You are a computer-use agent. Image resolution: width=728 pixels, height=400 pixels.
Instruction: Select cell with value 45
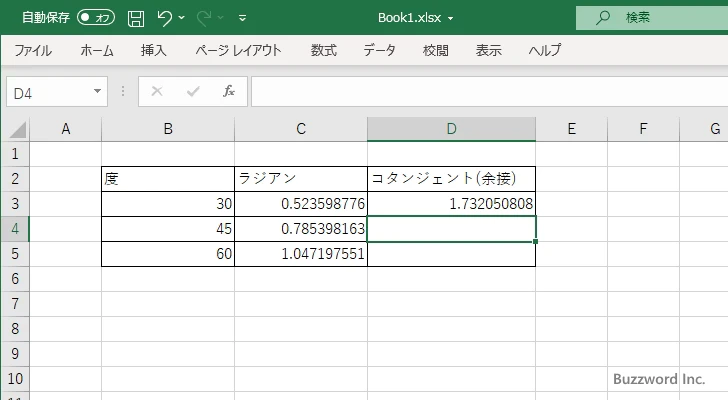click(x=168, y=229)
